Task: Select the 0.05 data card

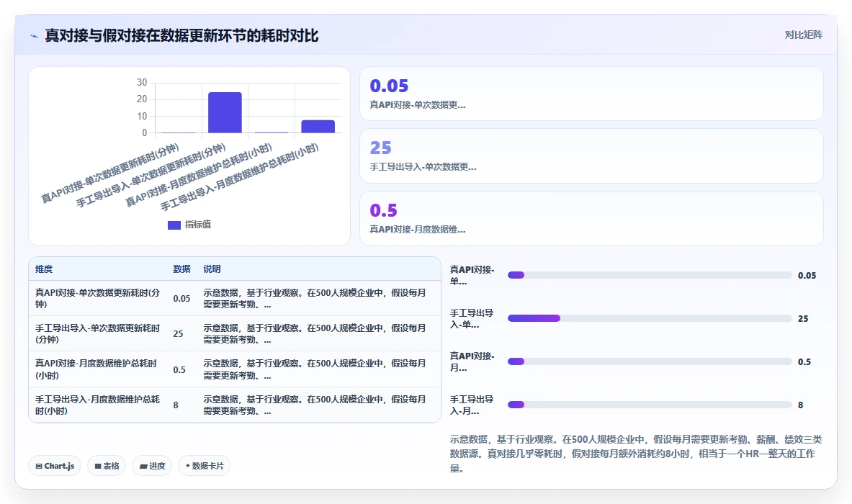Action: coord(591,94)
